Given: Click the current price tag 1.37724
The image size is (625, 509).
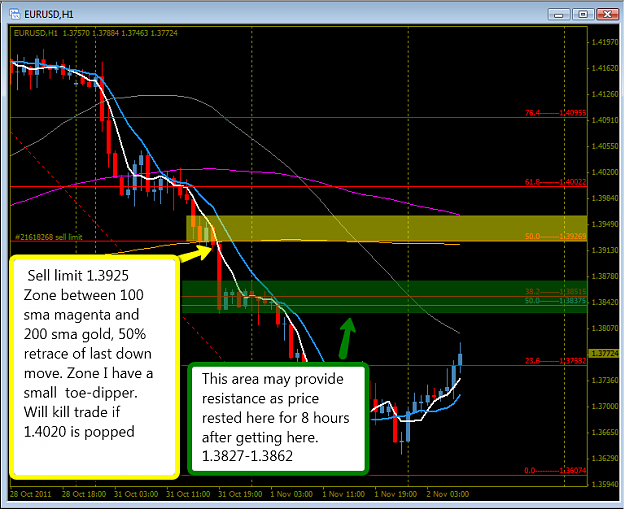Looking at the screenshot, I should 604,354.
